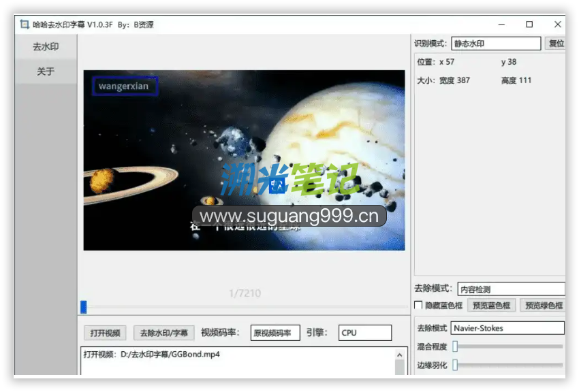
Task: Maximize the application window
Action: tap(529, 24)
